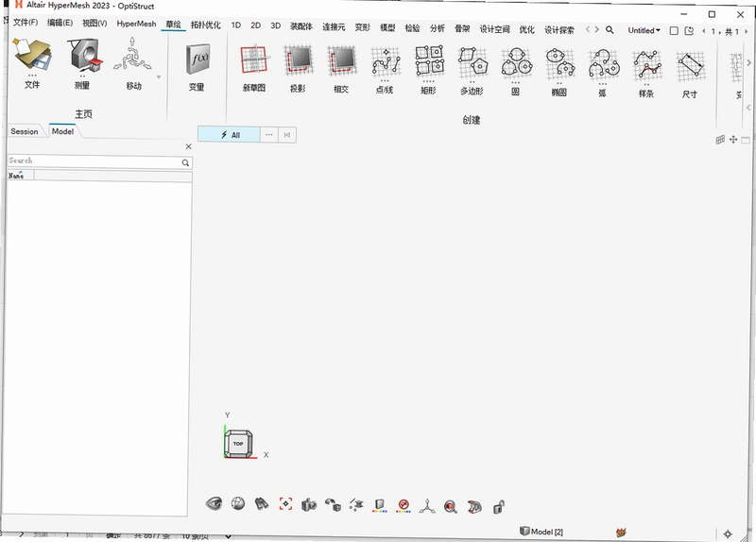This screenshot has height=542, width=756.
Task: Open settings gear in bottom right
Action: tap(728, 534)
